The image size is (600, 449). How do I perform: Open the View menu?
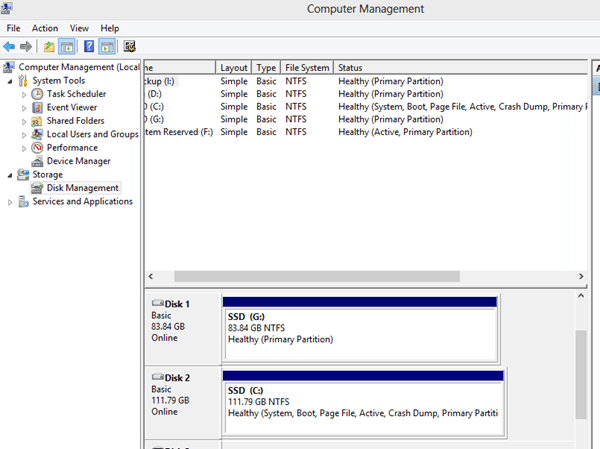click(79, 28)
